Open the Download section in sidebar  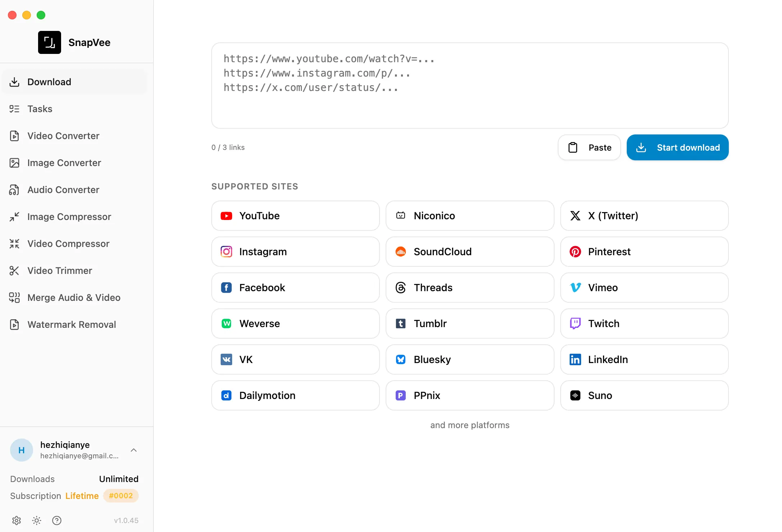(74, 82)
